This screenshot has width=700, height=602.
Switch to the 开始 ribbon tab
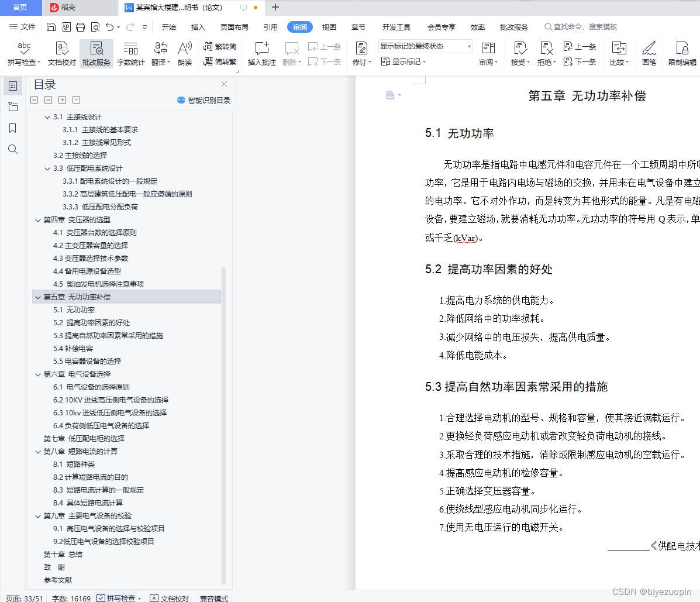pyautogui.click(x=169, y=27)
